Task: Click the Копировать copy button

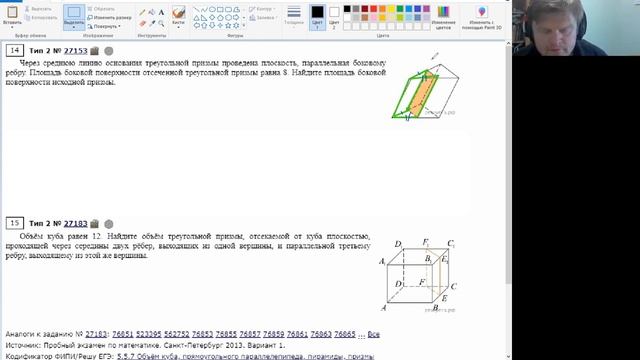Action: pos(41,18)
